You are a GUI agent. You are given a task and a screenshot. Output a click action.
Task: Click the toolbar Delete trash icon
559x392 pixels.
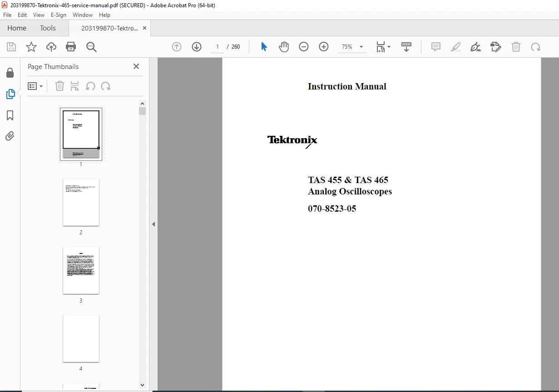point(516,47)
